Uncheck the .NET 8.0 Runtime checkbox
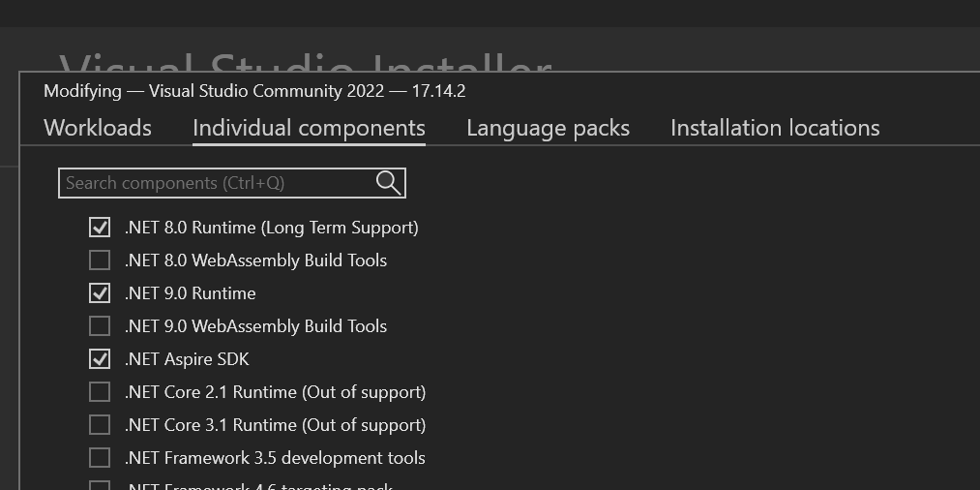The width and height of the screenshot is (980, 490). coord(100,228)
